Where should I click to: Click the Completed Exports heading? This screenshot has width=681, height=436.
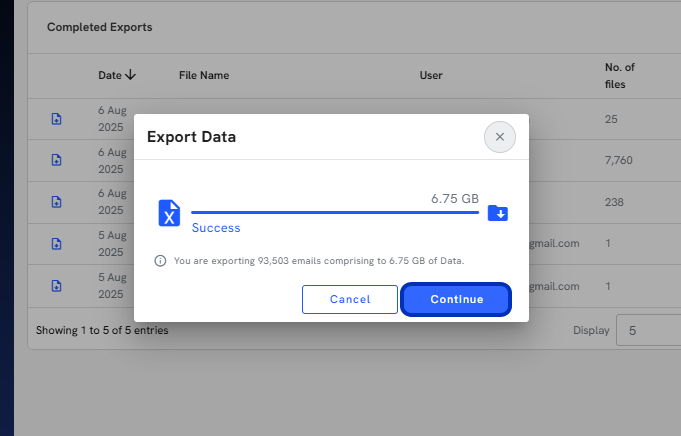point(99,27)
